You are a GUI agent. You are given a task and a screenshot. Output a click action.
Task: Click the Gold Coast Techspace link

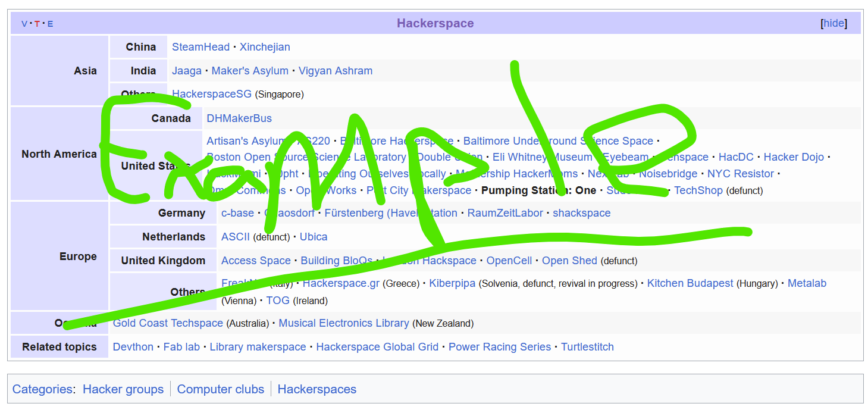click(x=168, y=323)
